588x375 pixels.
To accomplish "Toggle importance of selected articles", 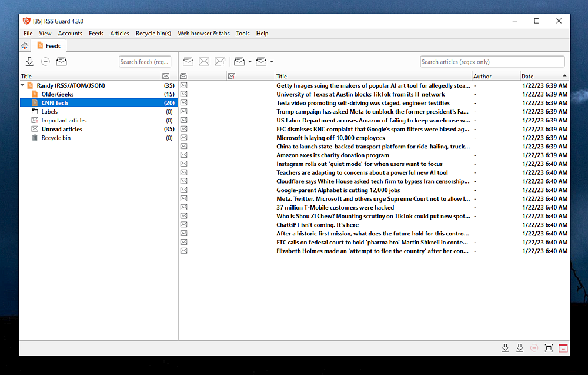I will (220, 62).
